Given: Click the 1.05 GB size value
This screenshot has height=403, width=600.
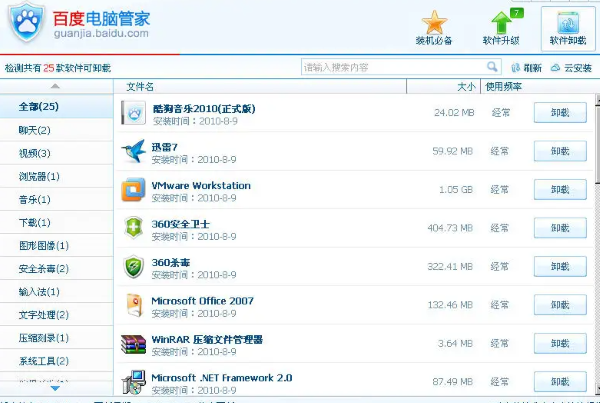Looking at the screenshot, I should 456,189.
